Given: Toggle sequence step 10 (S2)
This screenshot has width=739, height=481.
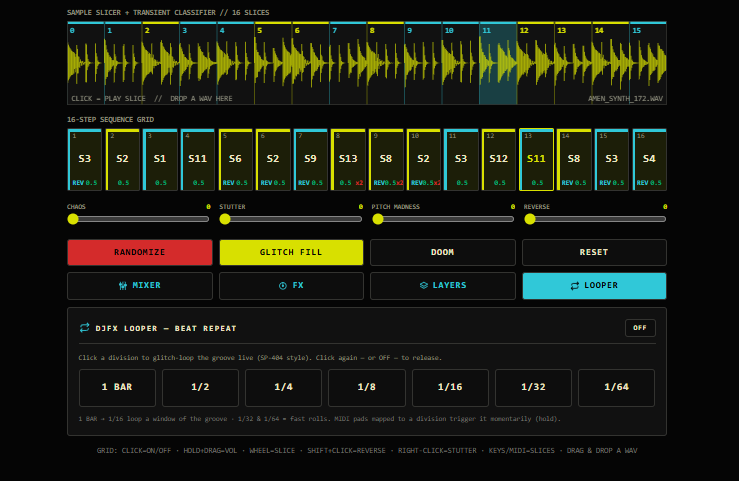Looking at the screenshot, I should [424, 160].
